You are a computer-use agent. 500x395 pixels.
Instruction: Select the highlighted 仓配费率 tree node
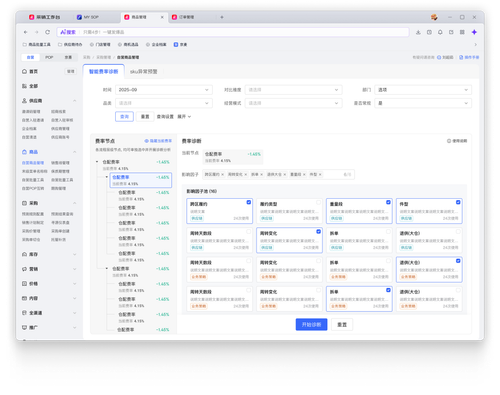pyautogui.click(x=141, y=180)
